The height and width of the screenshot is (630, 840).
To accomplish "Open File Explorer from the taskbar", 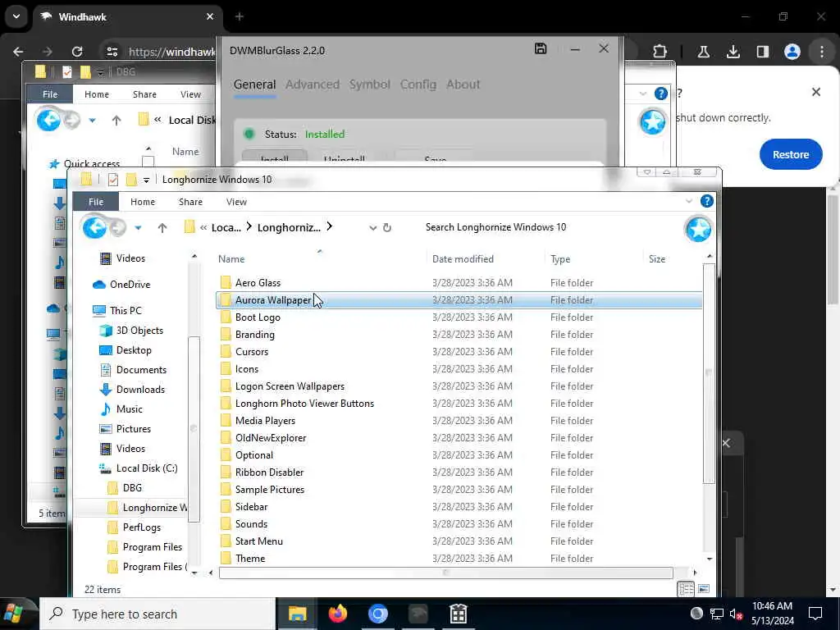I will [297, 614].
